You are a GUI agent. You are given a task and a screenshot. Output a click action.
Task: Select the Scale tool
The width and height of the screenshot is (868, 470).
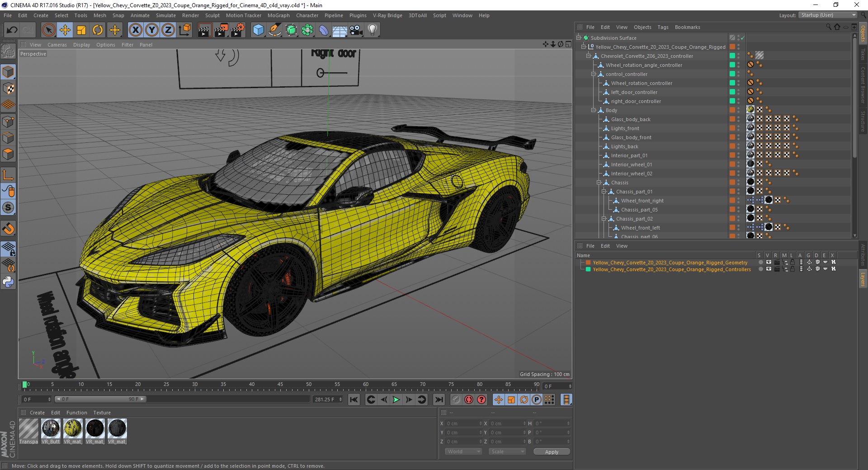coord(81,30)
